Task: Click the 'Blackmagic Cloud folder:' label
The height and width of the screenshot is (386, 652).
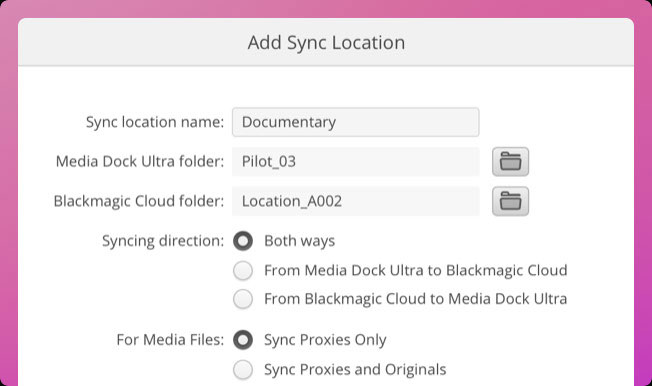Action: coord(138,201)
